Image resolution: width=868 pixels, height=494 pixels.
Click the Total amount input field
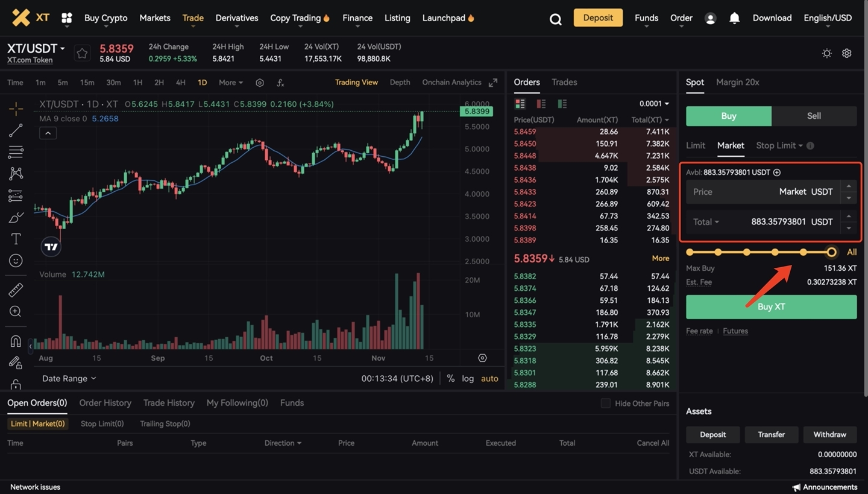pos(772,222)
